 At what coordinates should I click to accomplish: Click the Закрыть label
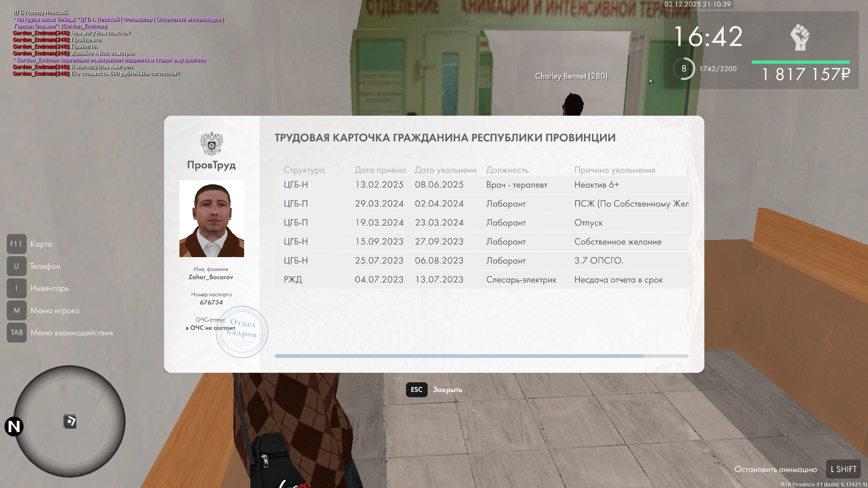447,389
